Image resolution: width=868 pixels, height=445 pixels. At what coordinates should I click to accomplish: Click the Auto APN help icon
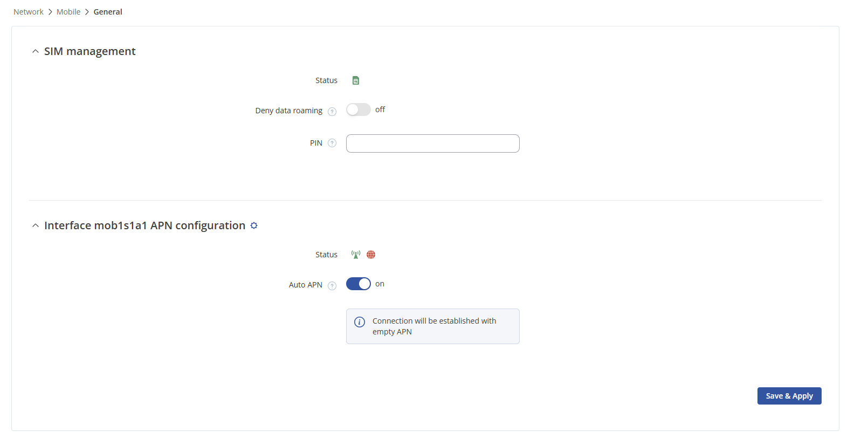pos(332,286)
